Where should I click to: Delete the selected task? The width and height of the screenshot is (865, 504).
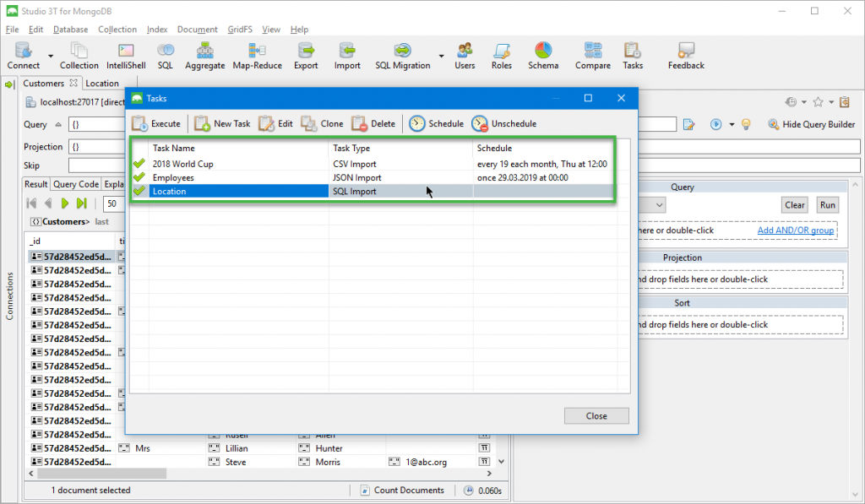373,123
